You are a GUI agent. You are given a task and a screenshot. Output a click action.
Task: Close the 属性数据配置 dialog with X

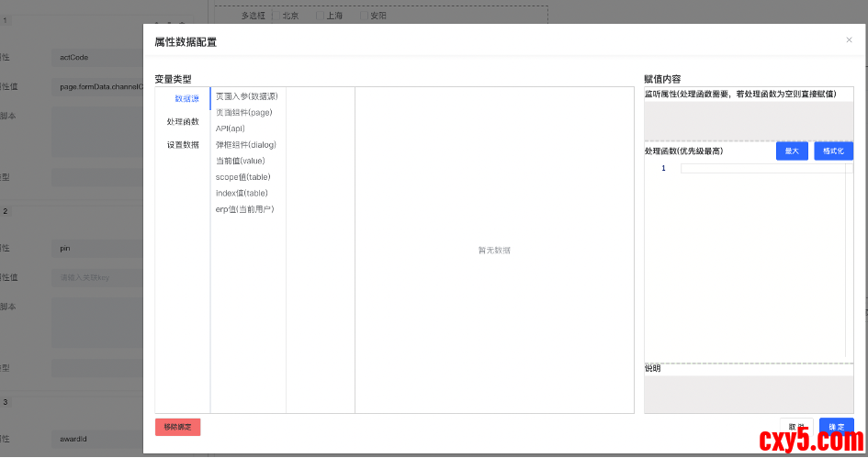849,39
